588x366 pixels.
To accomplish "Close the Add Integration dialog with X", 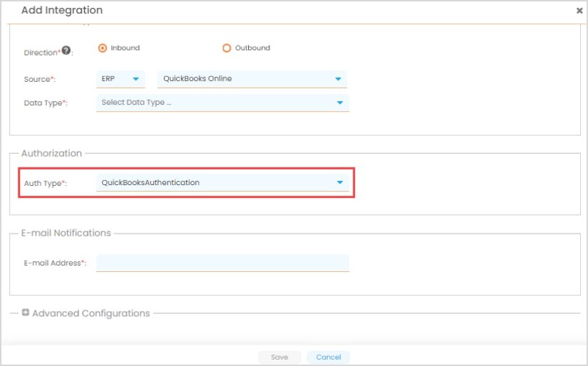I will [x=579, y=11].
